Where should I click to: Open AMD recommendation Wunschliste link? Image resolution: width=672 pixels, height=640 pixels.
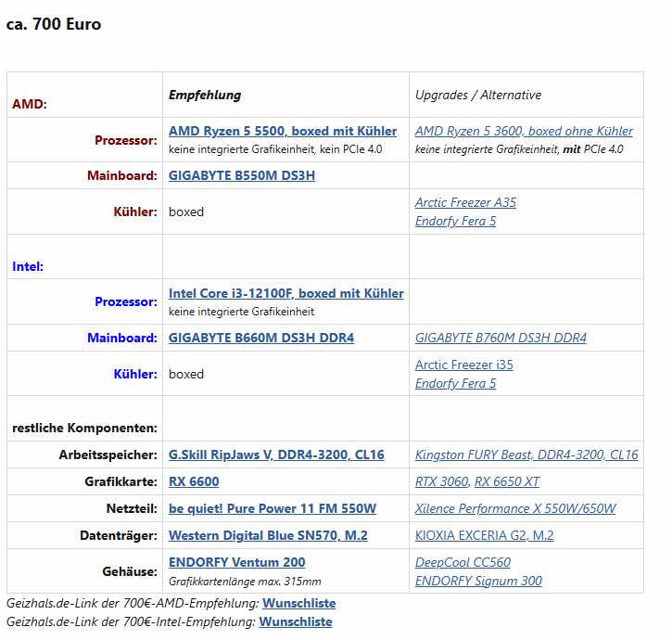click(x=298, y=604)
